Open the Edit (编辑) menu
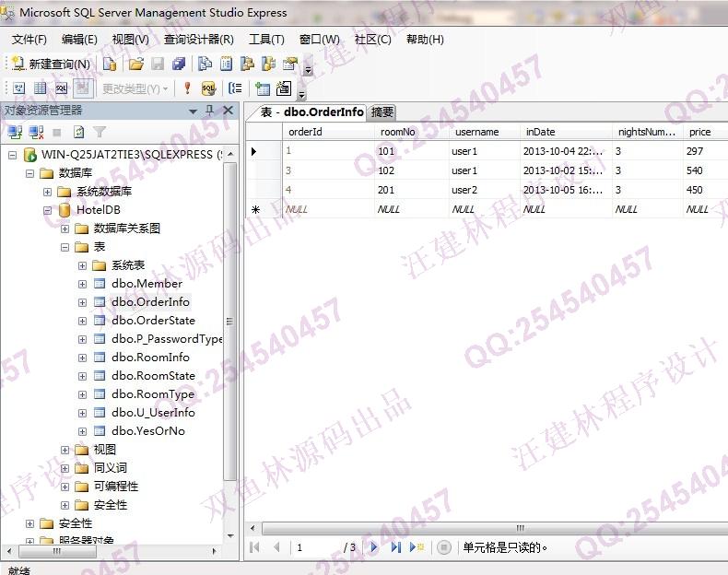This screenshot has height=575, width=728. (79, 40)
